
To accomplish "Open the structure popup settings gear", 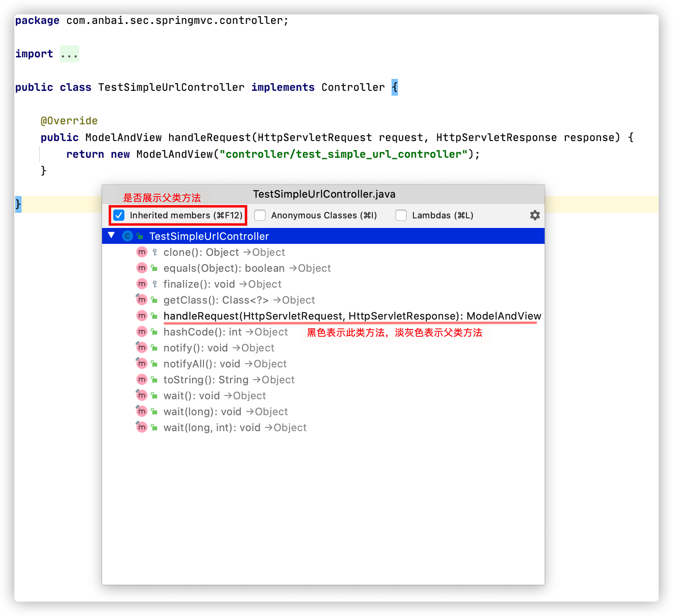I will point(535,215).
